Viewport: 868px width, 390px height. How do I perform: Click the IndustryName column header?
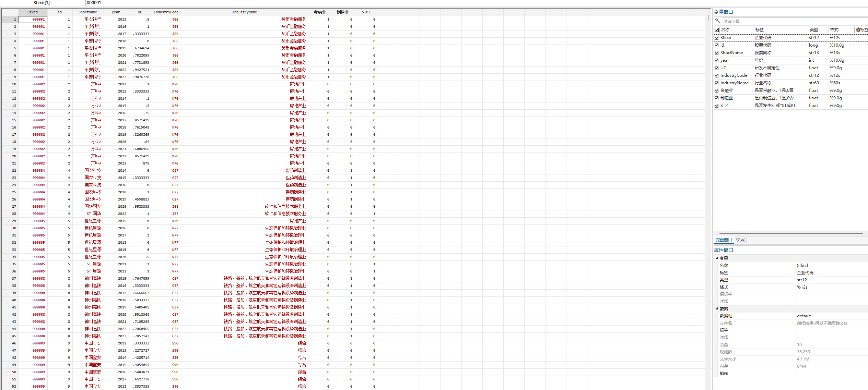[x=244, y=12]
